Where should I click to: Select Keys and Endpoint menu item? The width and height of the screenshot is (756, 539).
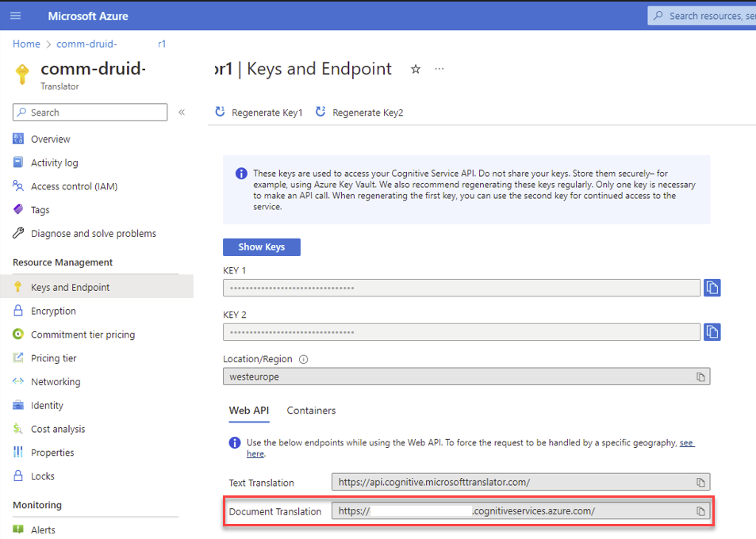click(x=97, y=287)
